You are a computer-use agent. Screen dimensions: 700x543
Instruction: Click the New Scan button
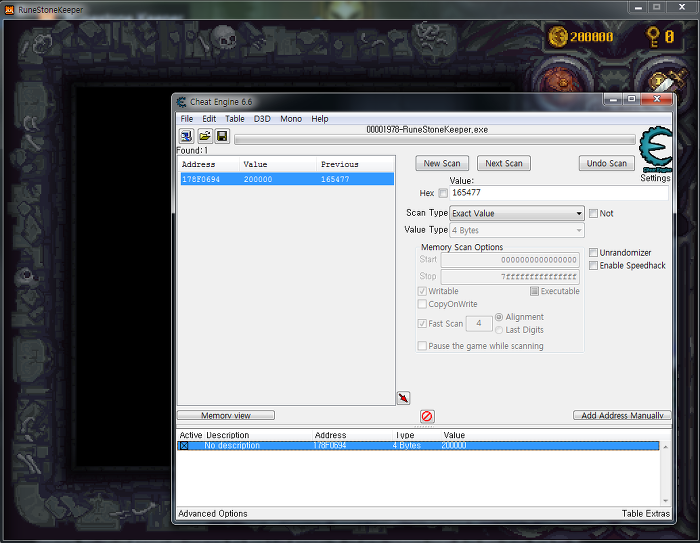pyautogui.click(x=442, y=163)
